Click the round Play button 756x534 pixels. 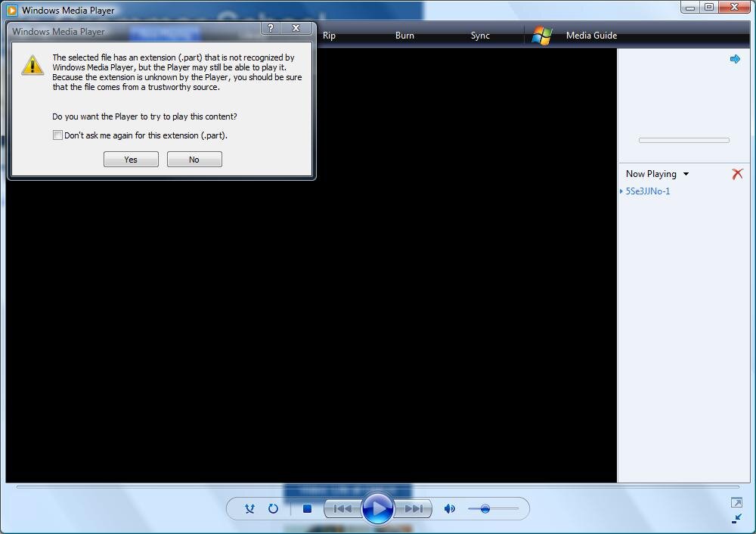coord(377,508)
